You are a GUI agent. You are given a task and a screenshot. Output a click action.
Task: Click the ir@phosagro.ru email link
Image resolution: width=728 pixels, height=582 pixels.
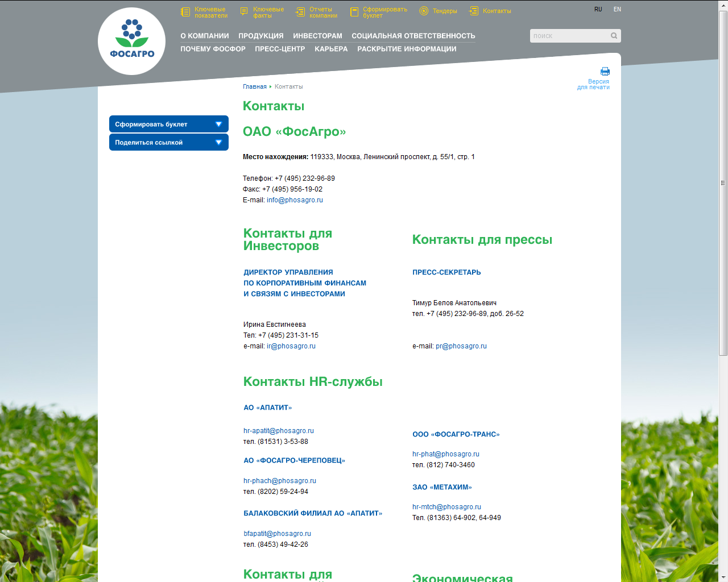pyautogui.click(x=291, y=346)
